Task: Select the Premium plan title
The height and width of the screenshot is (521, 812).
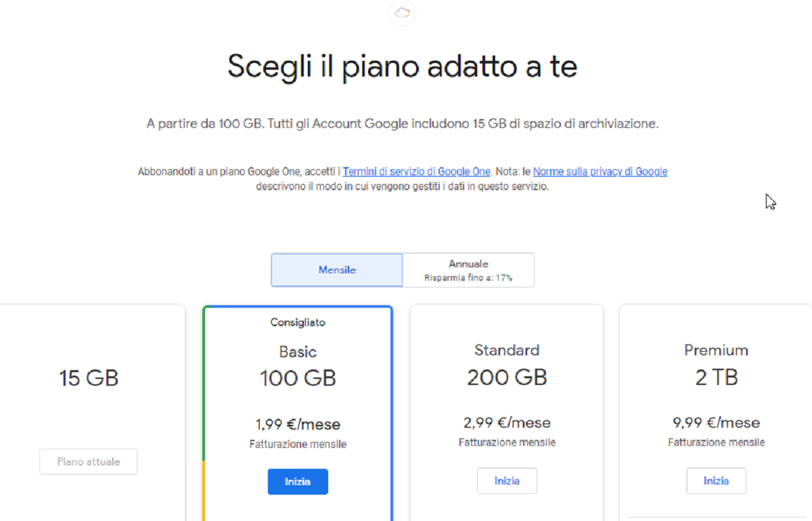Action: click(716, 350)
